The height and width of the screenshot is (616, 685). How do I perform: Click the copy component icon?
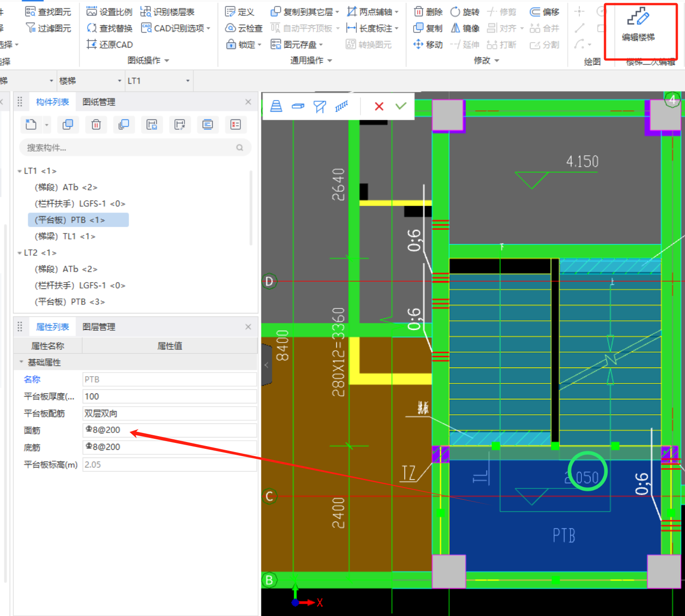point(68,124)
